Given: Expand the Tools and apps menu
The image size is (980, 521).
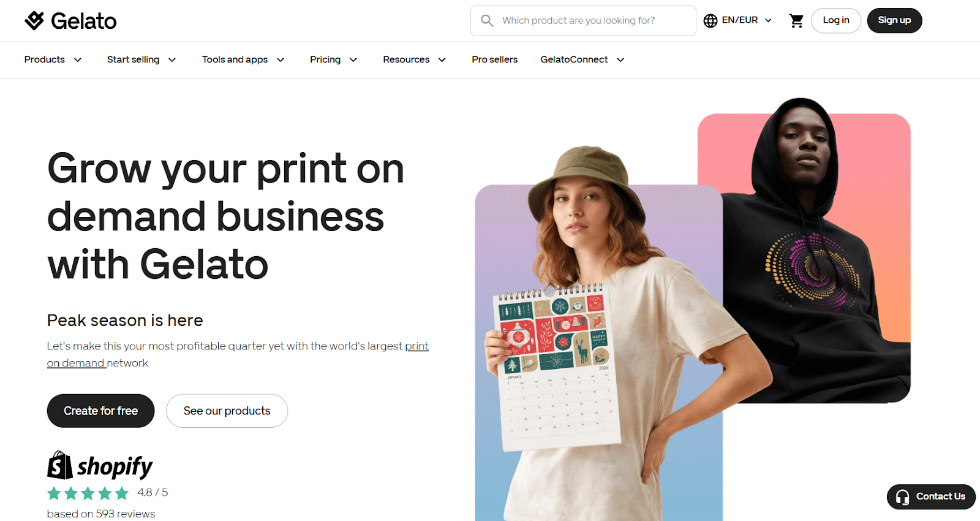Looking at the screenshot, I should point(243,59).
